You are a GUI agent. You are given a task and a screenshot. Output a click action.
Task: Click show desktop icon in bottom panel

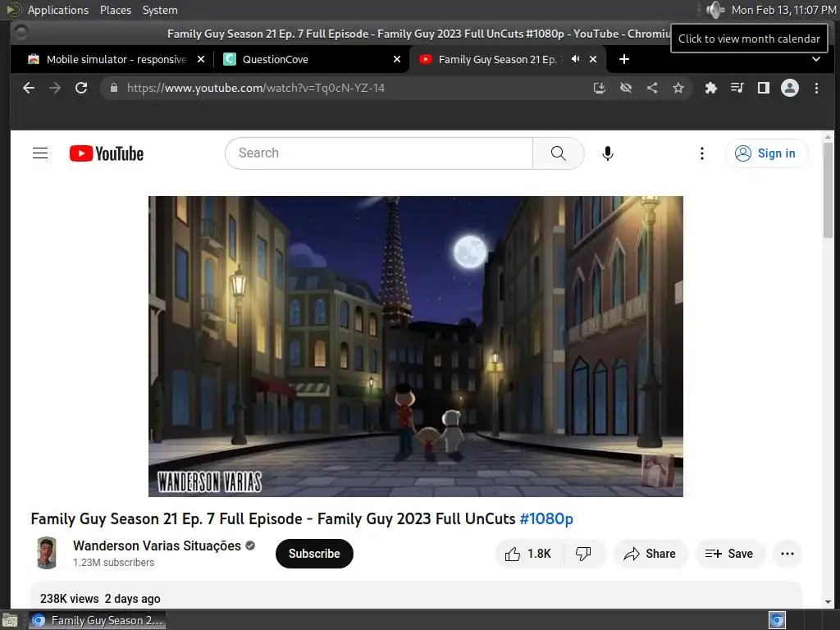coord(10,621)
